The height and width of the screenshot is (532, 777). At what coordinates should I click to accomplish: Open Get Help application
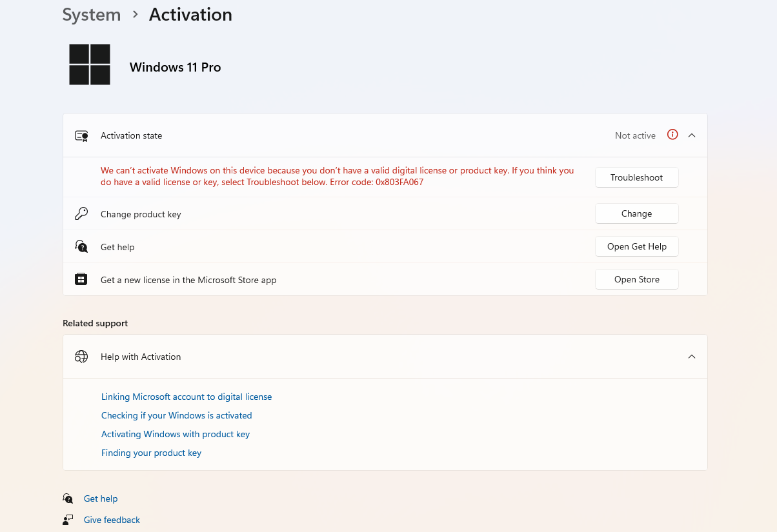point(636,246)
